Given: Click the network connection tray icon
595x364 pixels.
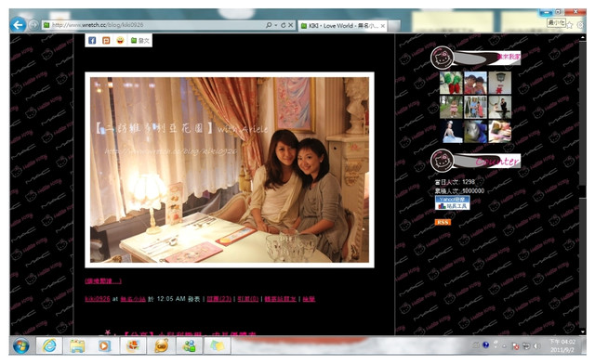Looking at the screenshot, I should tap(526, 345).
